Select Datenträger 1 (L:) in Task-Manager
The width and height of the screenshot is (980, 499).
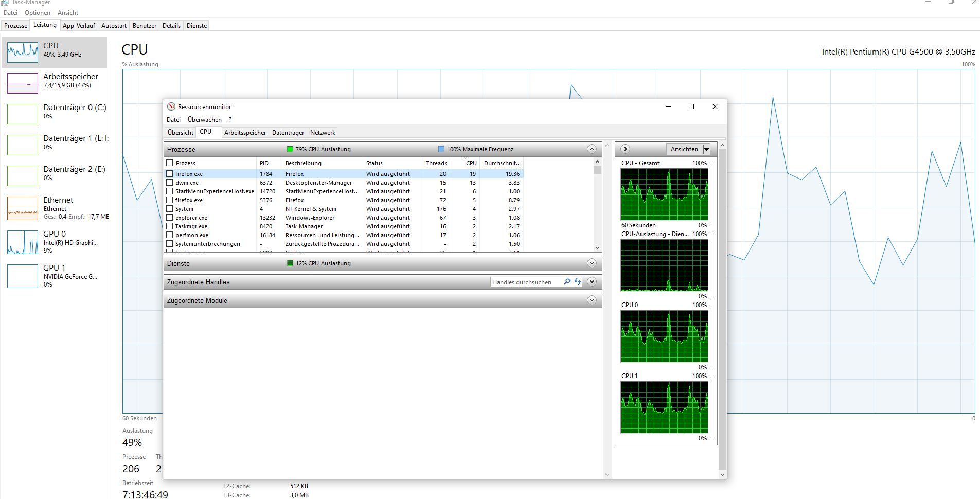point(55,145)
